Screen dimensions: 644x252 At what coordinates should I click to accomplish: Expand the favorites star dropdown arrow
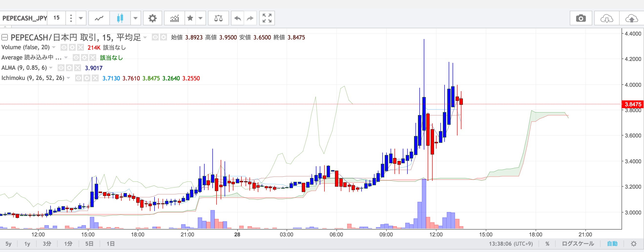click(200, 18)
